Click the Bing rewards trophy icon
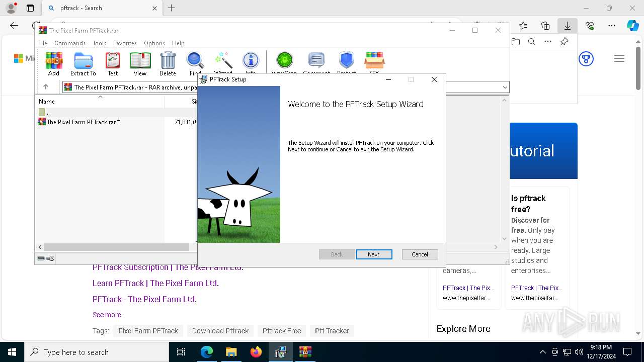 click(x=586, y=59)
